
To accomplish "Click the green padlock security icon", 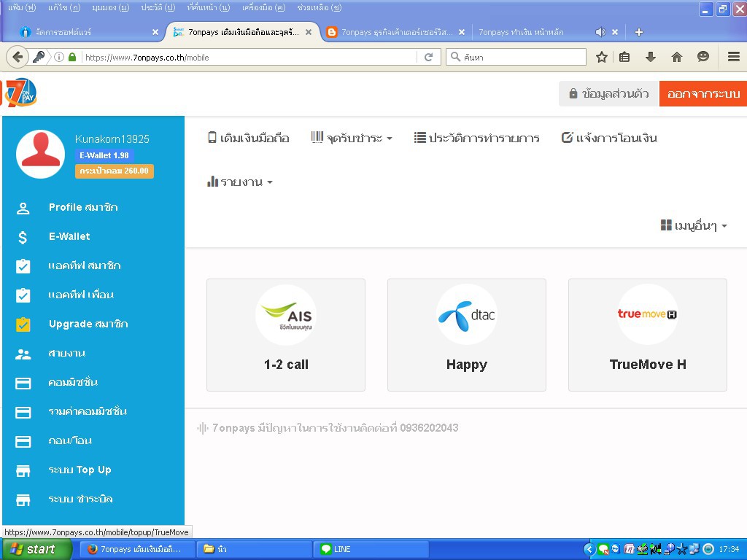I will tap(72, 57).
